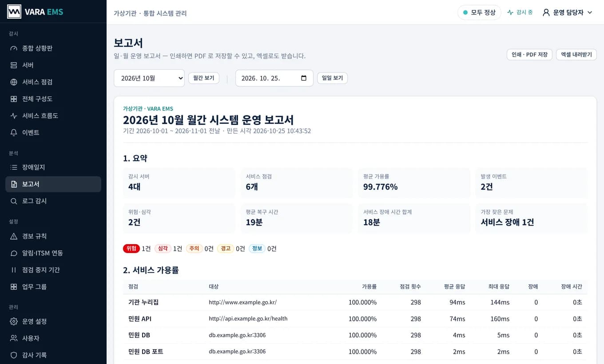604x364 pixels.
Task: Click the user avatar icon beside 운영 담당자
Action: tap(546, 12)
